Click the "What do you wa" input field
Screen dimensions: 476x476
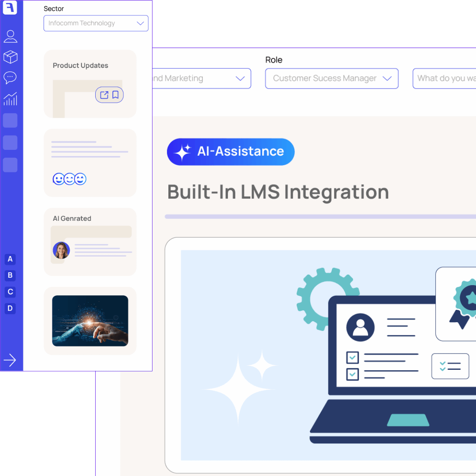pos(444,78)
